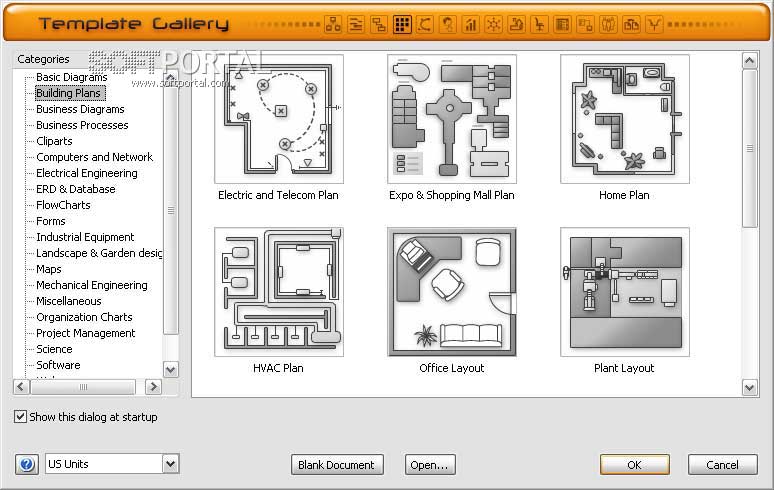This screenshot has height=490, width=774.
Task: Click categories horizontal scroll left arrow
Action: 21,387
